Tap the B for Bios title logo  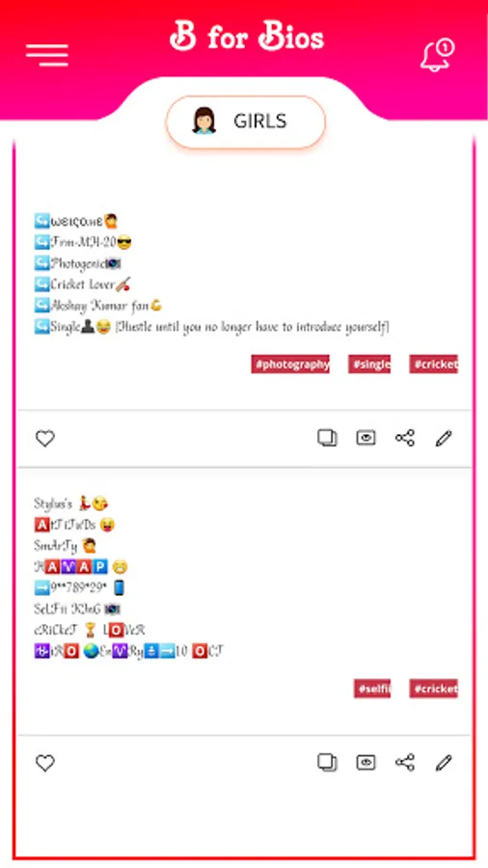(x=247, y=37)
